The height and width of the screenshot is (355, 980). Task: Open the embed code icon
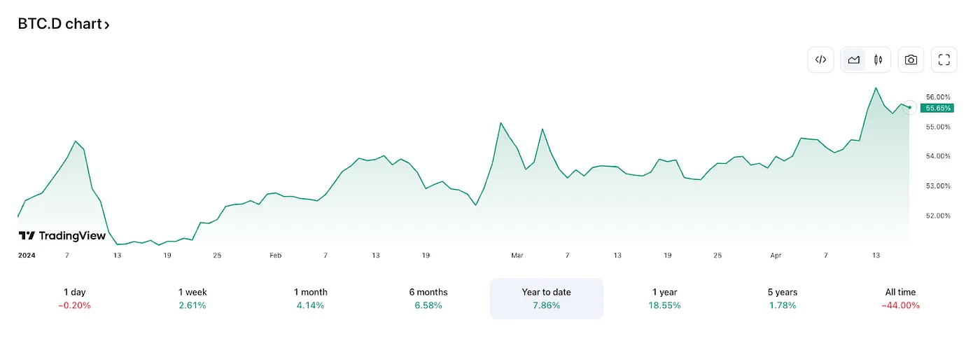[x=820, y=60]
